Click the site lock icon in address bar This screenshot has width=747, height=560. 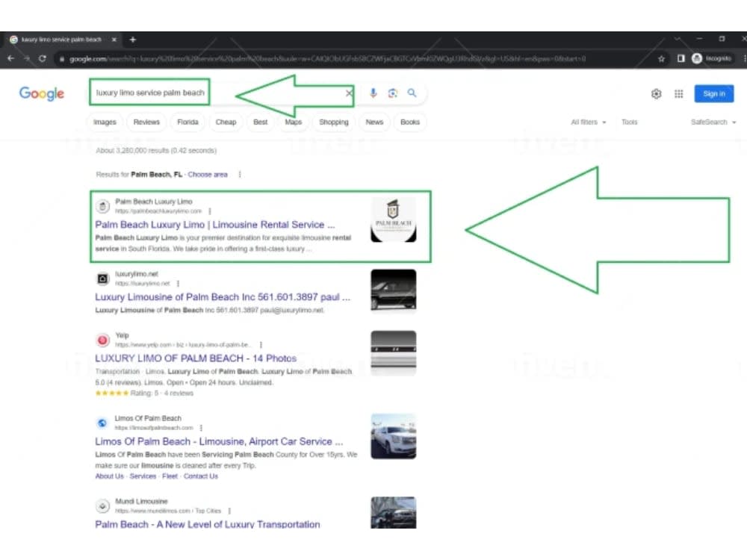[62, 59]
